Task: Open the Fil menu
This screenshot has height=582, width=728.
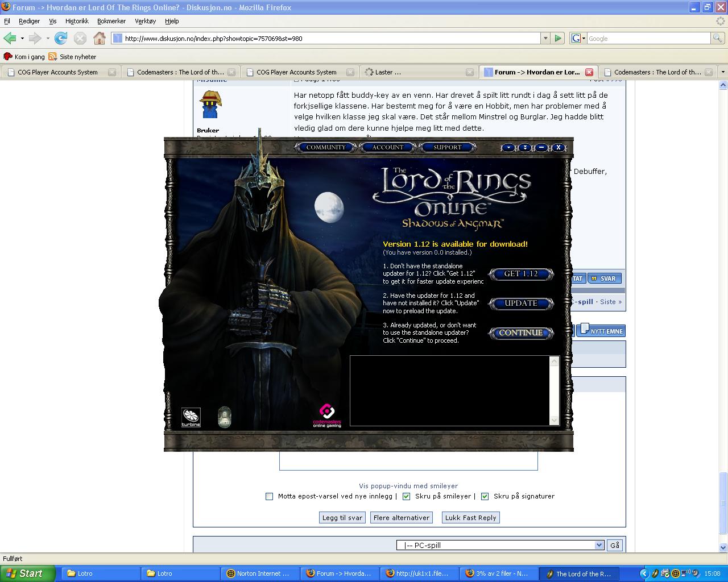Action: (7, 21)
